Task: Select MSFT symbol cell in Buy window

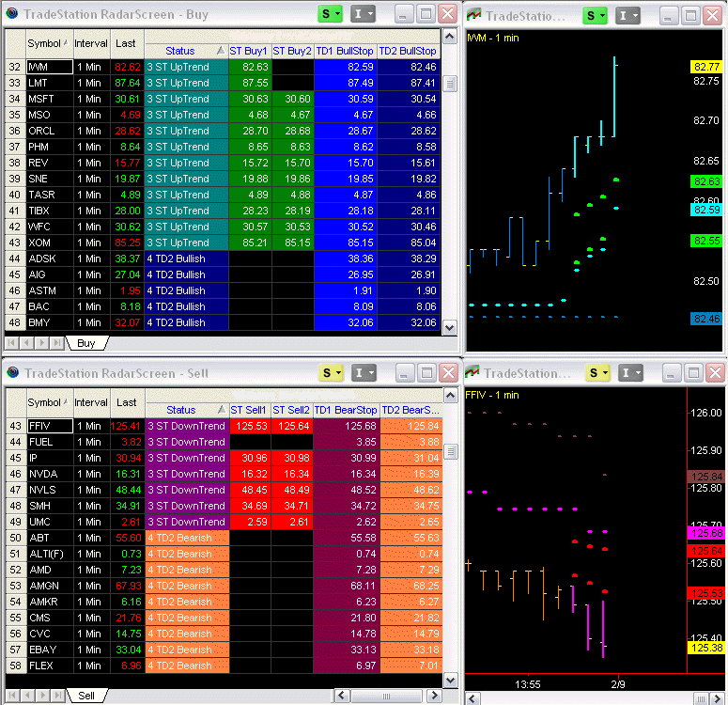Action: (50, 99)
